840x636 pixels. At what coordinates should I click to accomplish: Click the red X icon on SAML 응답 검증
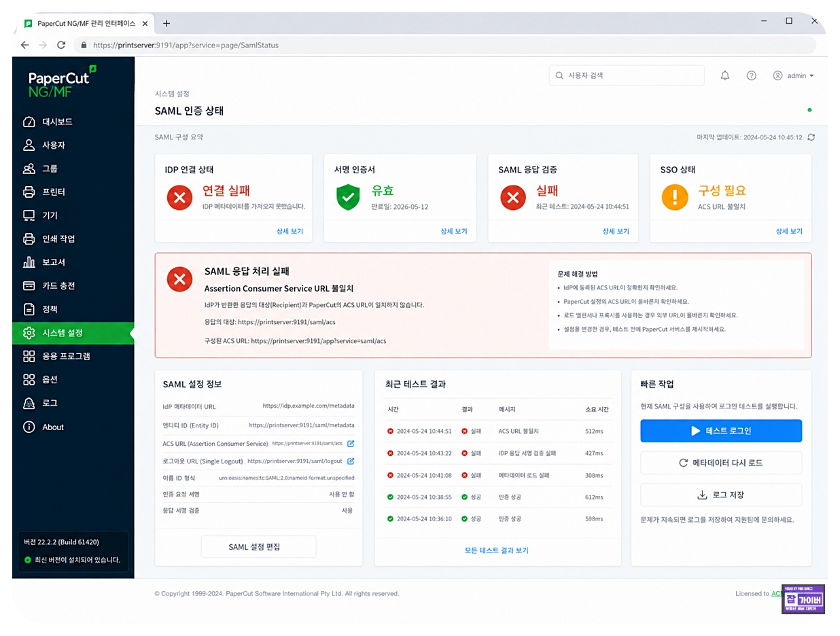pos(513,198)
